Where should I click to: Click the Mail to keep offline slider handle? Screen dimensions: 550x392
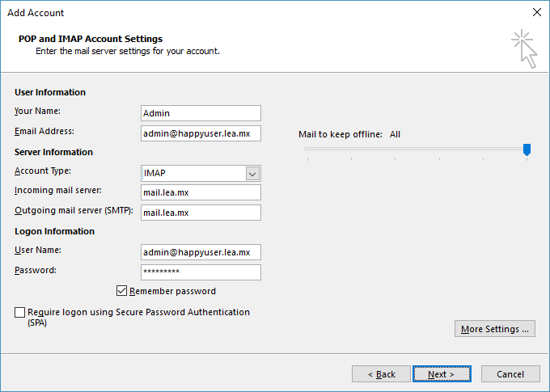[x=527, y=150]
